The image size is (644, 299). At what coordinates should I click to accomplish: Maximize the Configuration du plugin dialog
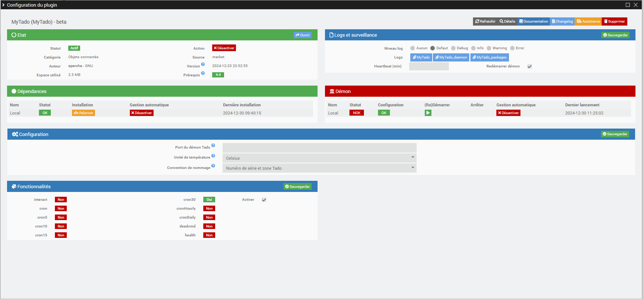[x=628, y=5]
